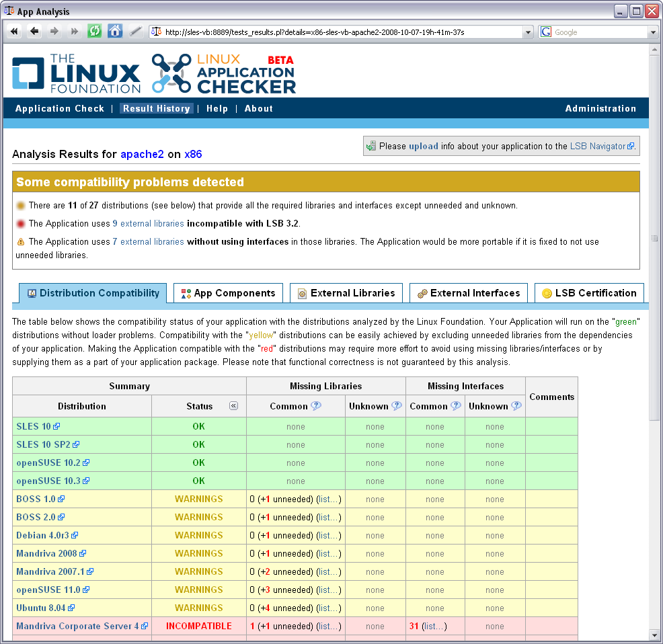
Task: Switch to the LSB Certification tab
Action: 590,293
